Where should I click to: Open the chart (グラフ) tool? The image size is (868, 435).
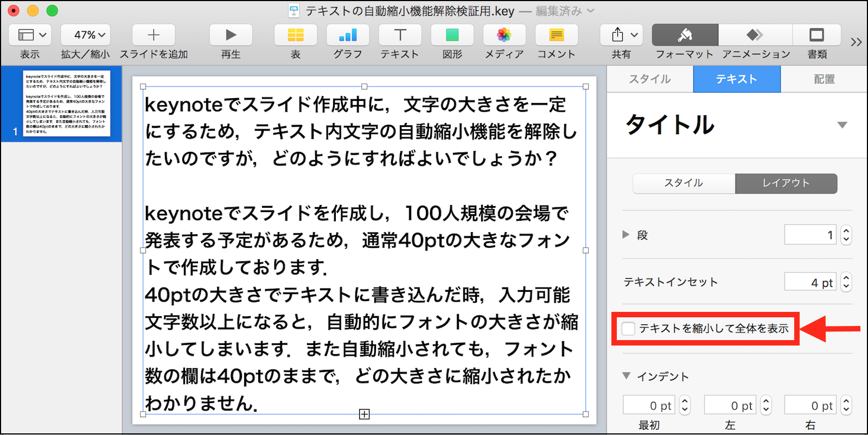pyautogui.click(x=347, y=35)
